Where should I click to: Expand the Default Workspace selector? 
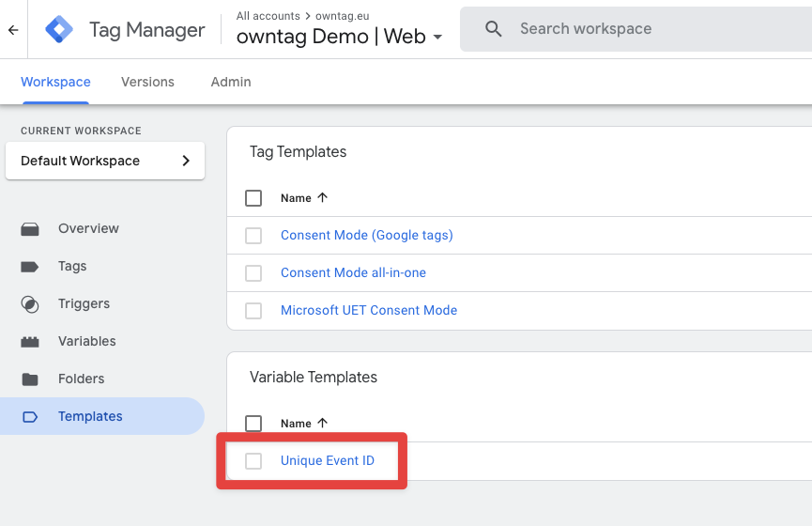(105, 161)
